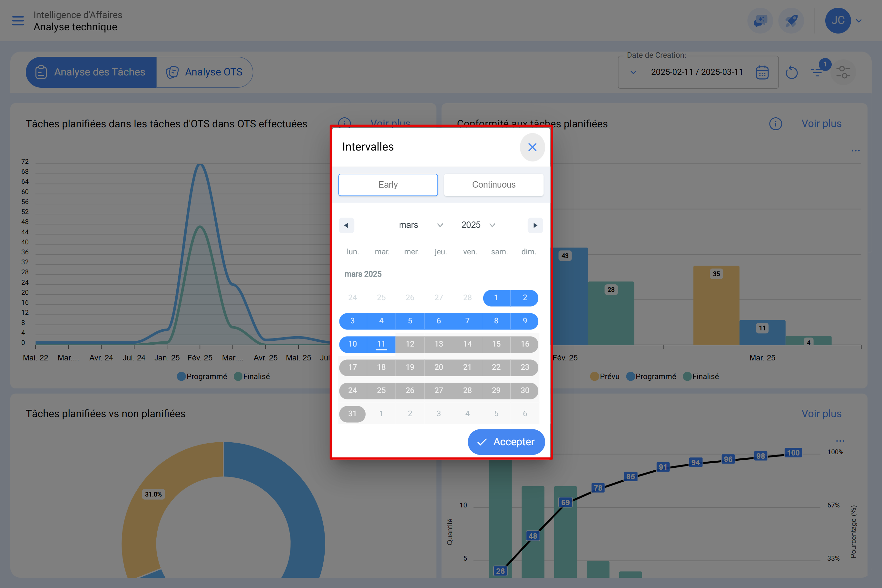Open the three-dots menu of Pareto chart
The width and height of the screenshot is (882, 588).
pyautogui.click(x=840, y=441)
